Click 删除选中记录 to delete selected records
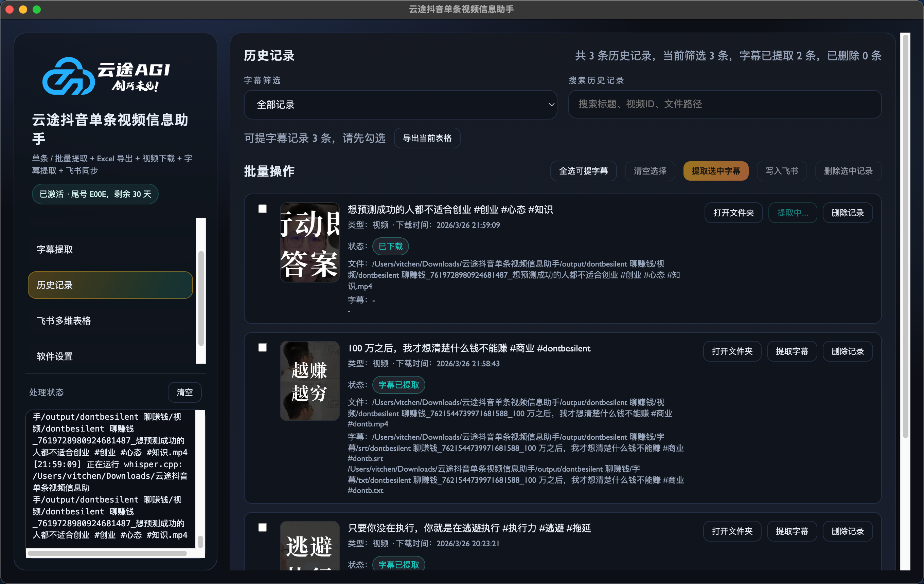The image size is (924, 584). pyautogui.click(x=848, y=171)
